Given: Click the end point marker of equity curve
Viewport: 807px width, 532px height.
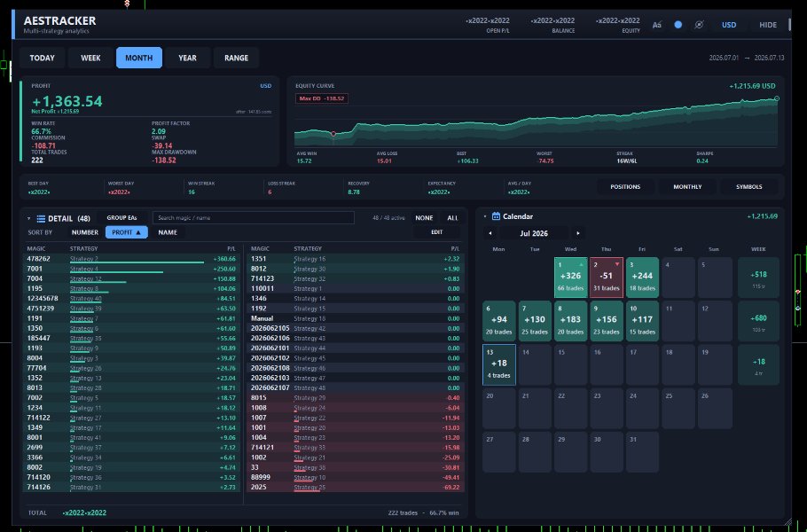Looking at the screenshot, I should (x=777, y=98).
